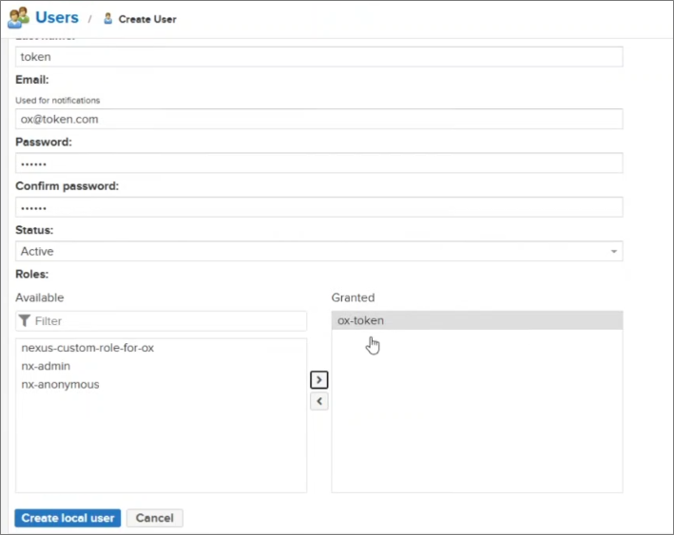Focus the Email field with ox@token.com

pos(319,119)
